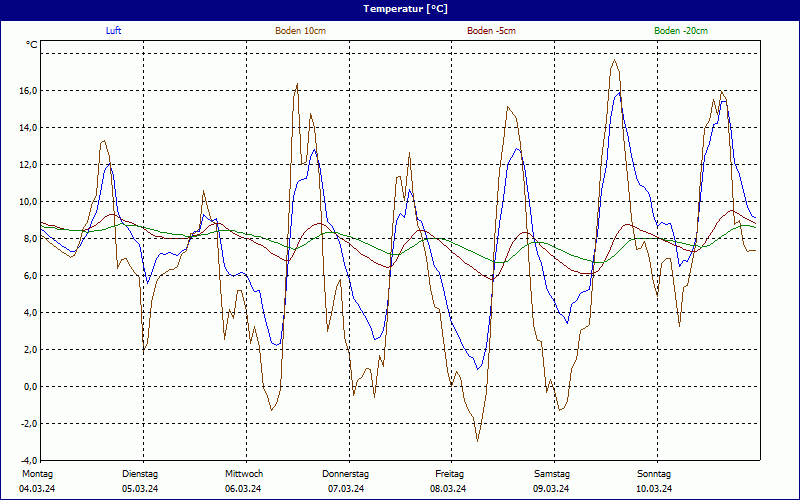Click the 8,0 y-axis value

click(31, 239)
